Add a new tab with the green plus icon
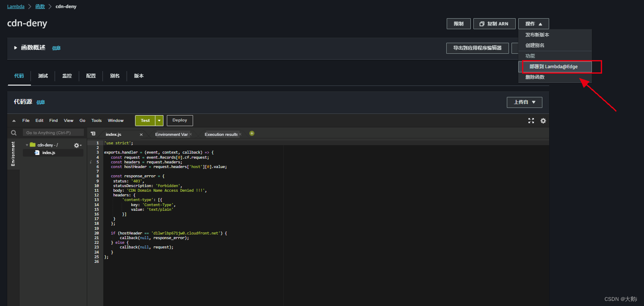This screenshot has height=306, width=644. (252, 133)
